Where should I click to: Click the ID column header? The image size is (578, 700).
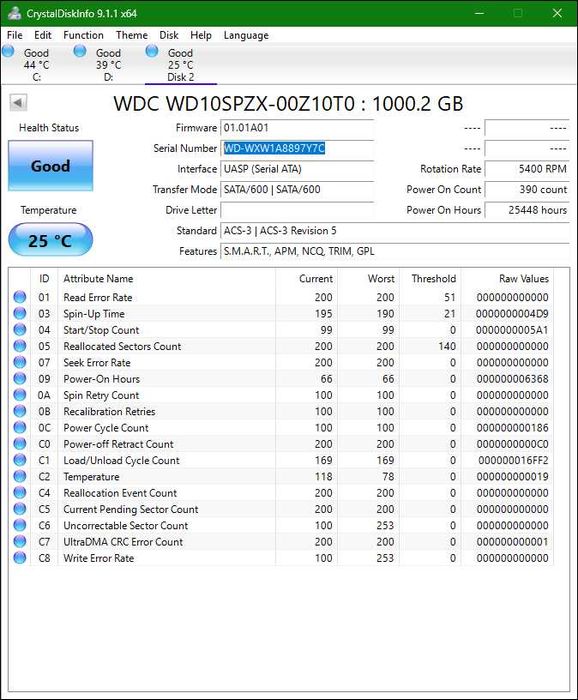[x=44, y=279]
